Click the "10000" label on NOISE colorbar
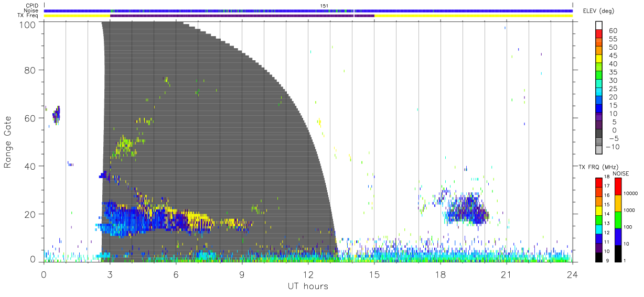This screenshot has width=644, height=297. point(631,194)
